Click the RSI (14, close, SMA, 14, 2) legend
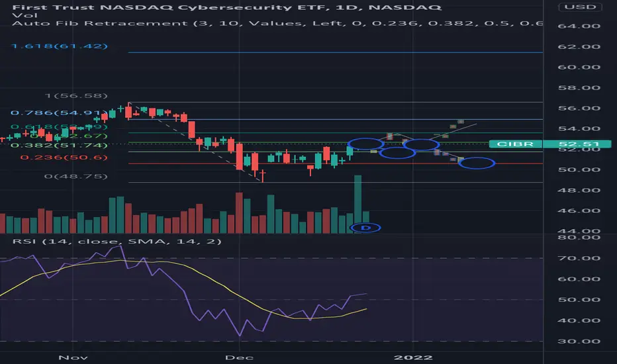617x364 pixels. pyautogui.click(x=117, y=241)
